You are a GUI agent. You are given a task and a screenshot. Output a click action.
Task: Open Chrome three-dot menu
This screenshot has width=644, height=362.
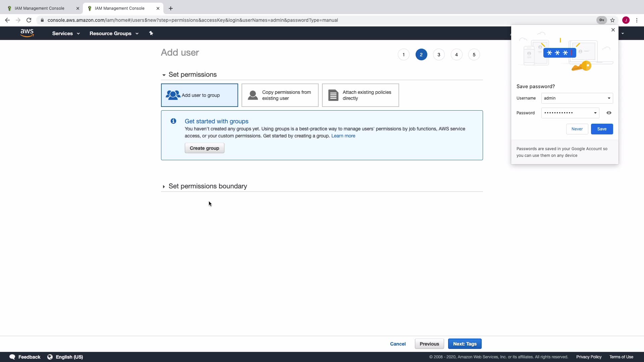[x=637, y=20]
